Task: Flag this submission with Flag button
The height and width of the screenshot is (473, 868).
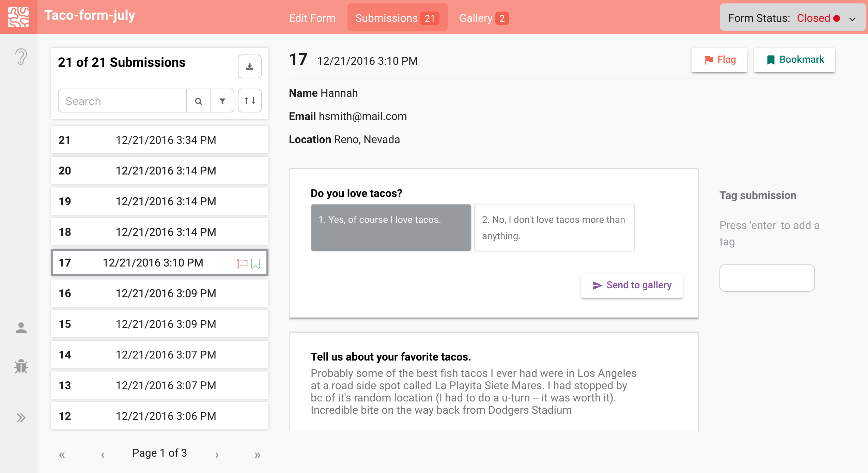Action: click(719, 60)
